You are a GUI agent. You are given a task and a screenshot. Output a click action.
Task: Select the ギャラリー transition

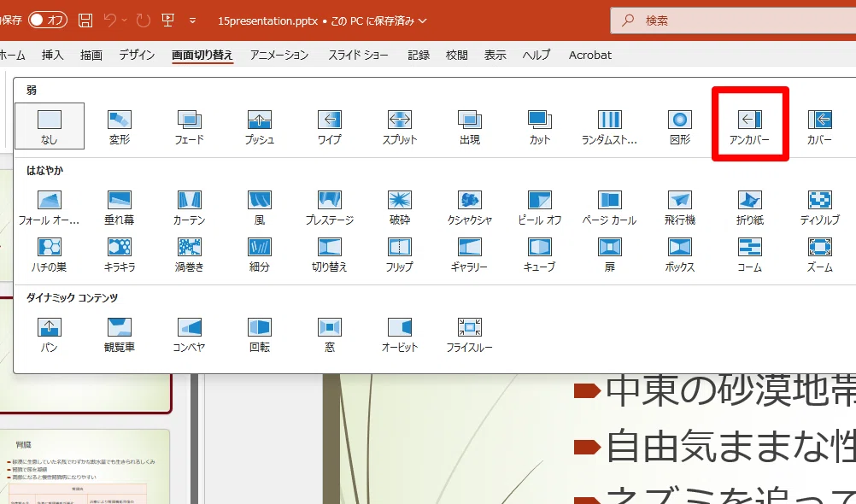pos(470,255)
